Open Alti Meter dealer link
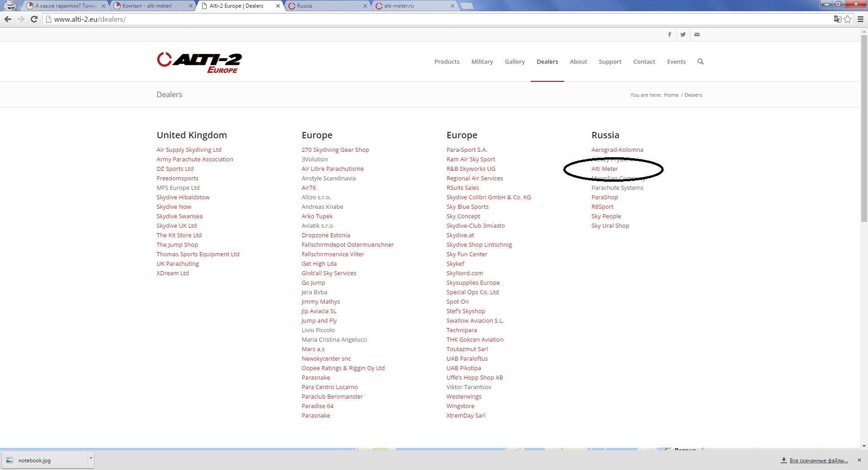This screenshot has height=470, width=868. [604, 169]
